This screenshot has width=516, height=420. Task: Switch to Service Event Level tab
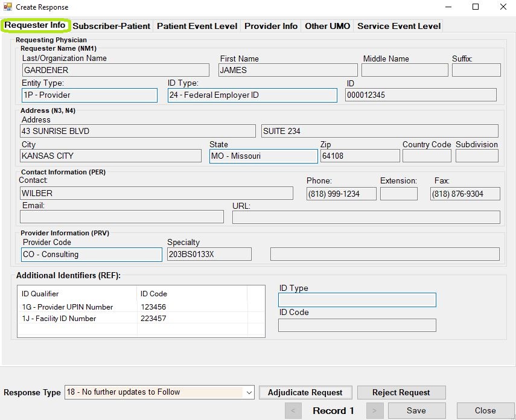click(399, 26)
